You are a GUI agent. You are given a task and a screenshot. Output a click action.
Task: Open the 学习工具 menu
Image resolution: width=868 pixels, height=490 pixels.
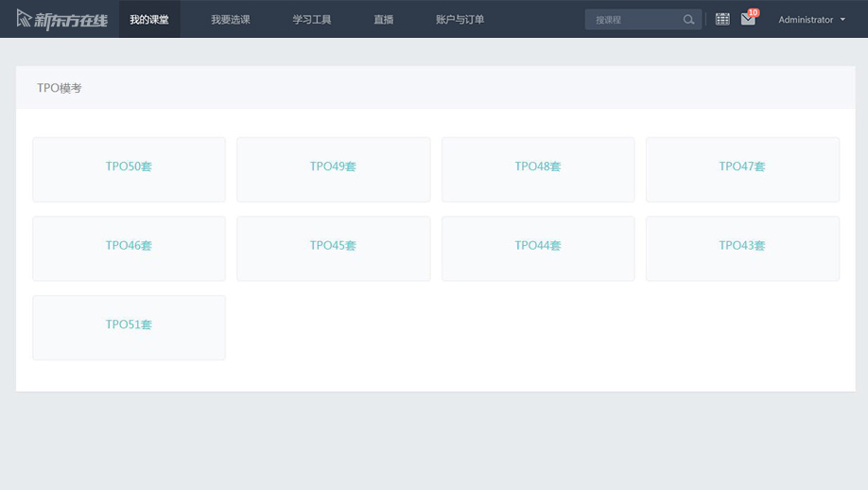point(312,20)
